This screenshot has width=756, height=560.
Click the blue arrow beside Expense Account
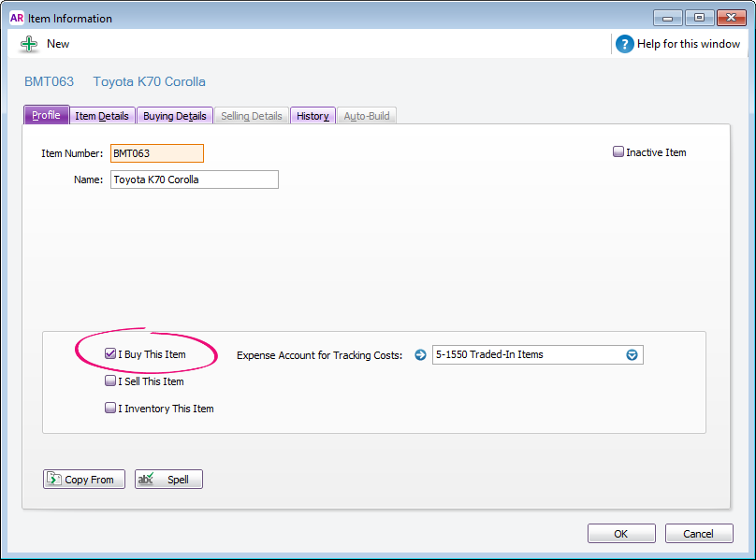[x=420, y=355]
